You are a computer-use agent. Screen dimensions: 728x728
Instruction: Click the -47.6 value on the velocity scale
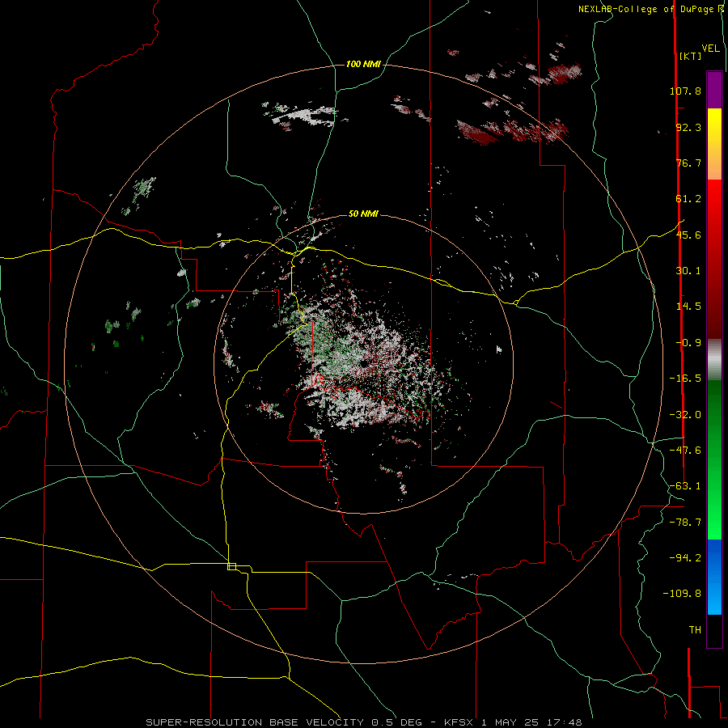click(x=685, y=451)
